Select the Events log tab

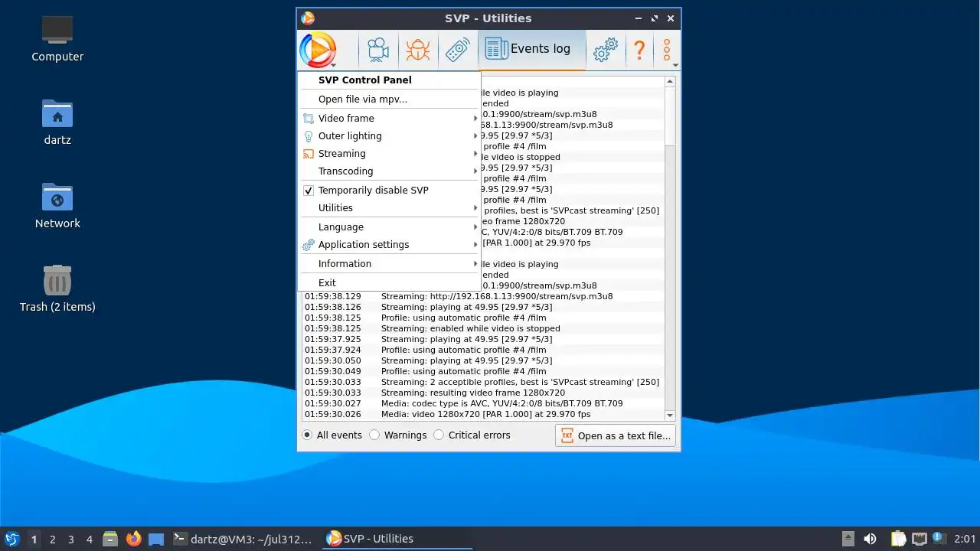(x=531, y=50)
